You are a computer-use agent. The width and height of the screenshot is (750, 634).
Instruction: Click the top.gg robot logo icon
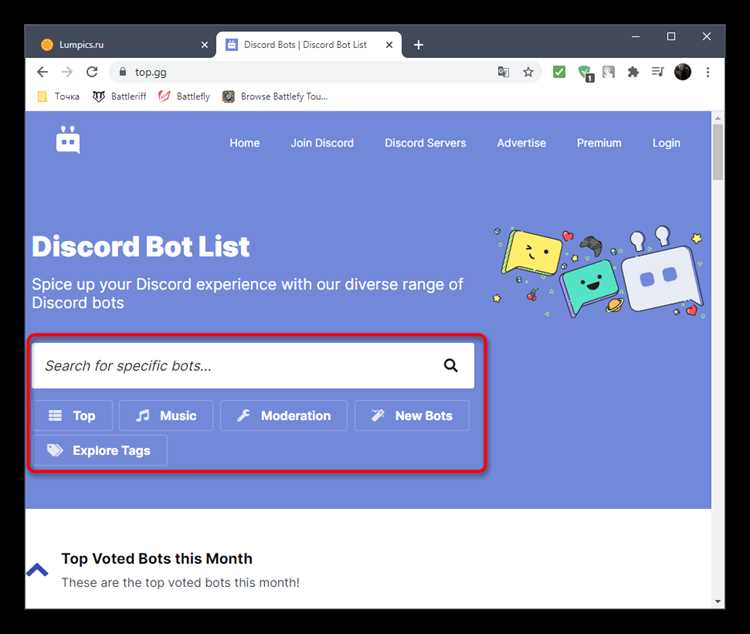pos(68,139)
